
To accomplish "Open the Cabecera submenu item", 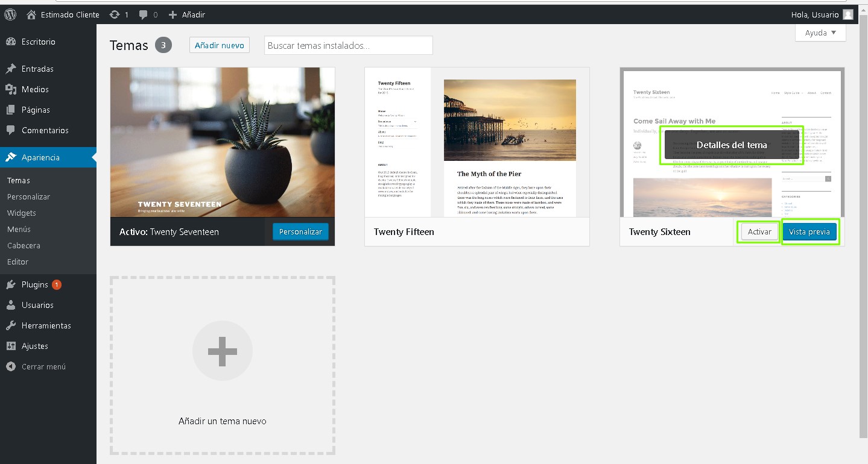I will coord(24,245).
